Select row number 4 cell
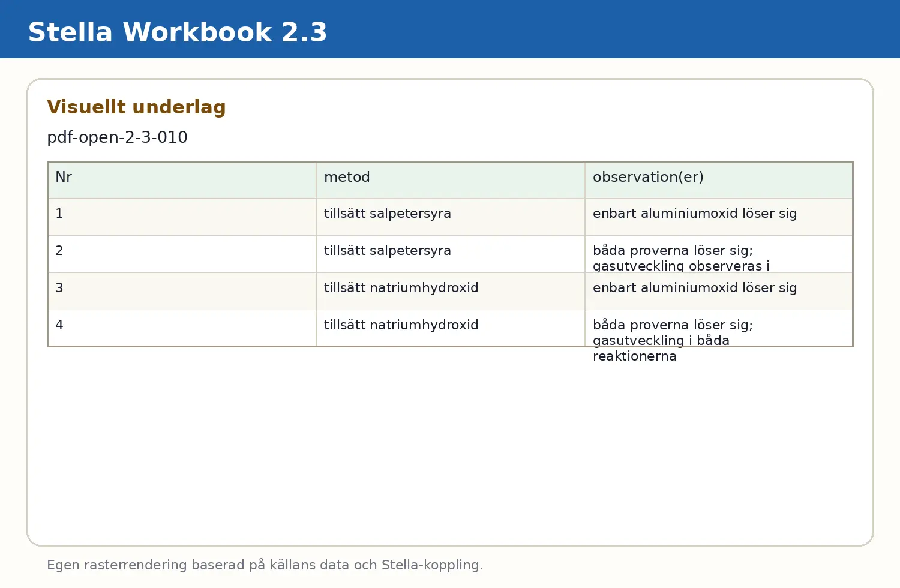 point(182,328)
